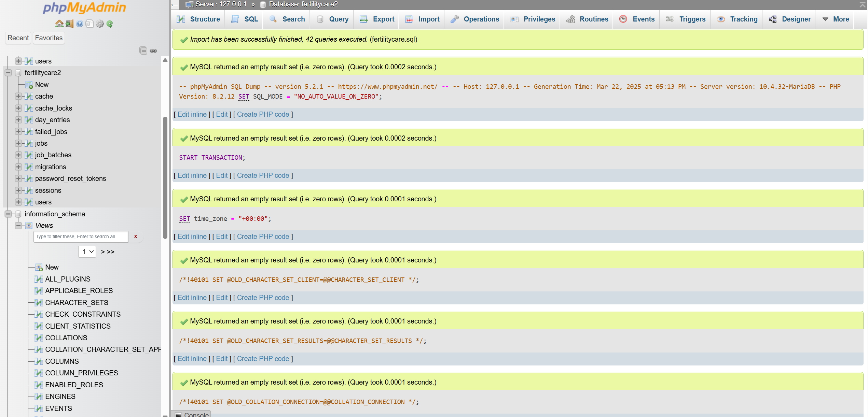The height and width of the screenshot is (417, 868).
Task: Open phpMyAdmin documentation via question-mark icon
Action: pos(80,24)
